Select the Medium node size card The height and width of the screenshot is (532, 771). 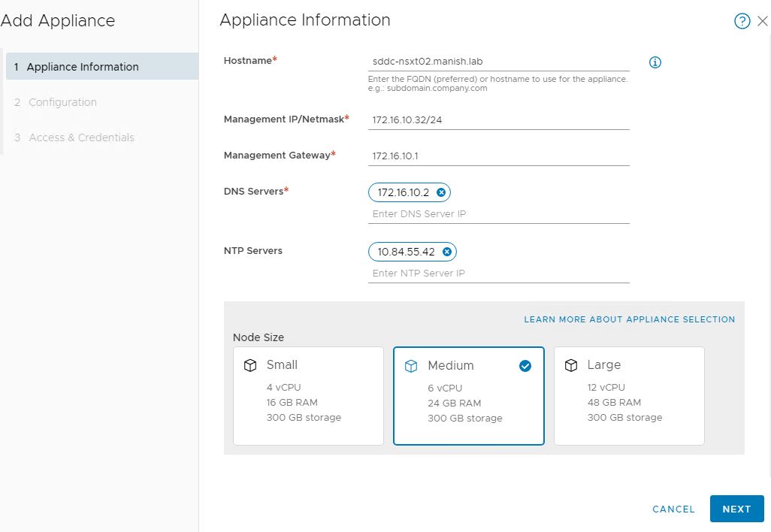468,396
